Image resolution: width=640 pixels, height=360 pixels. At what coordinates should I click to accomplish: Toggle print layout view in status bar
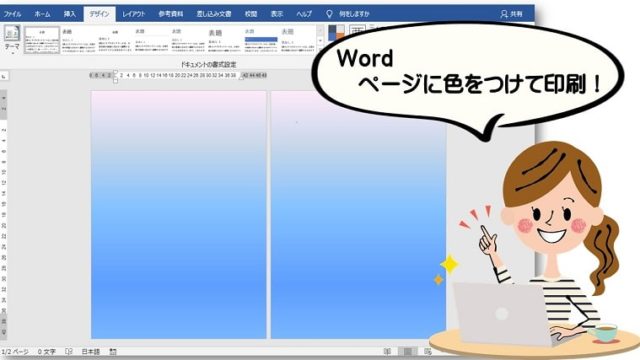(x=407, y=351)
